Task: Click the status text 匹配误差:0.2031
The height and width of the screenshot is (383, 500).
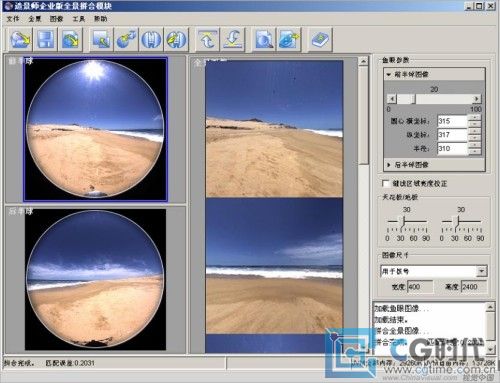Action: click(x=70, y=363)
